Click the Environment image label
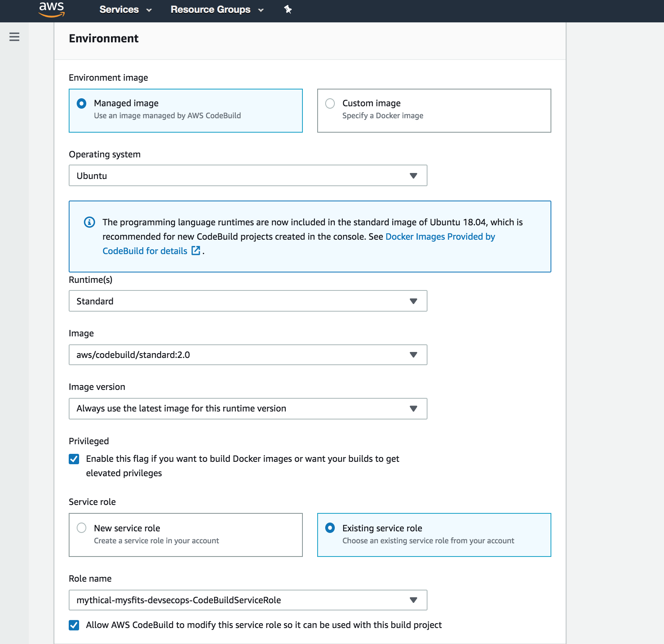Viewport: 664px width, 644px height. coord(108,78)
